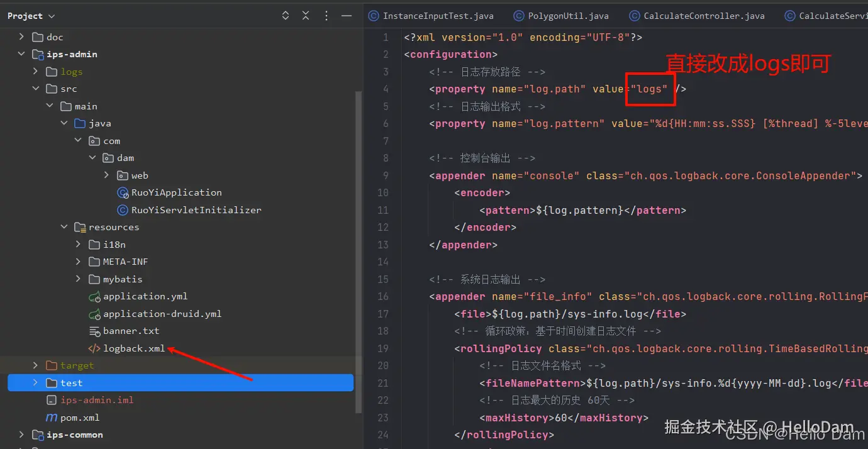Click the class icon of RuoYiApplication
Image resolution: width=868 pixels, height=449 pixels.
pyautogui.click(x=123, y=192)
